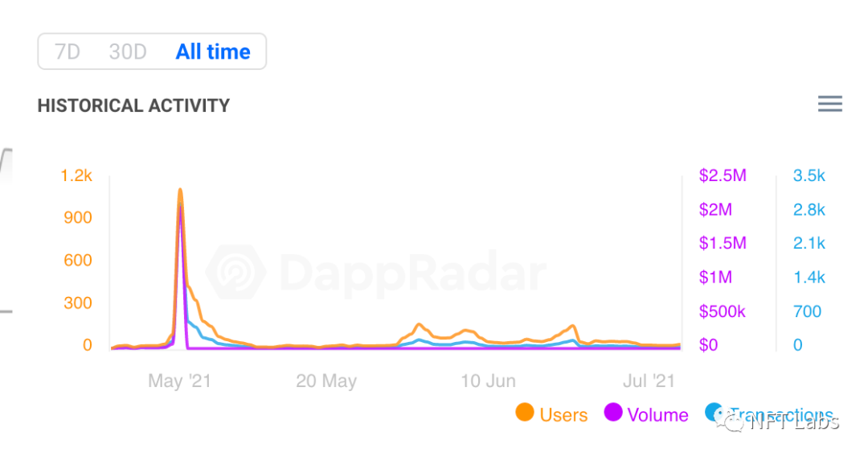Toggle the blue Transactions legend dot

click(714, 412)
